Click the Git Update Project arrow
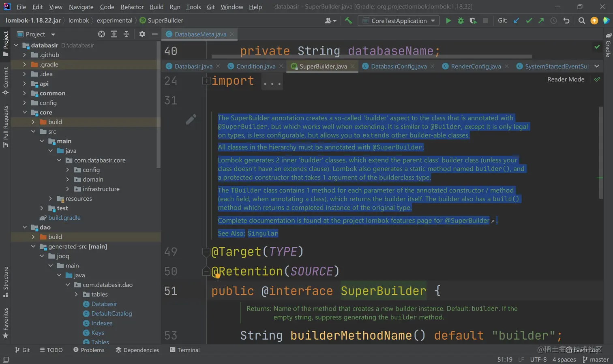Viewport: 613px width, 364px height. (x=516, y=21)
